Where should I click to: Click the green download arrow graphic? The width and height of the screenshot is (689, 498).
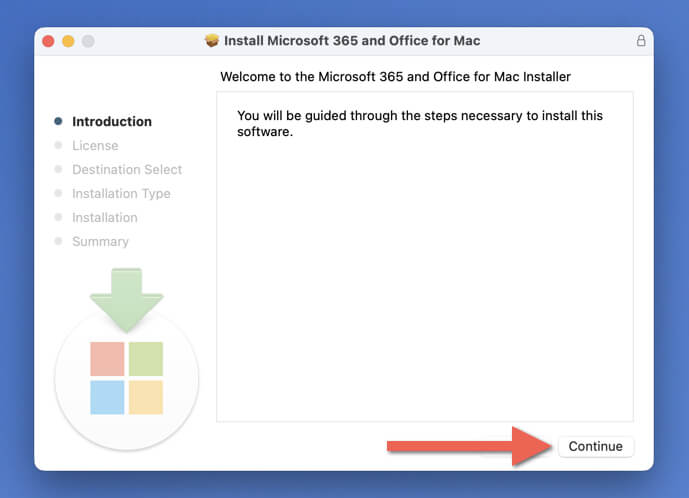[127, 300]
